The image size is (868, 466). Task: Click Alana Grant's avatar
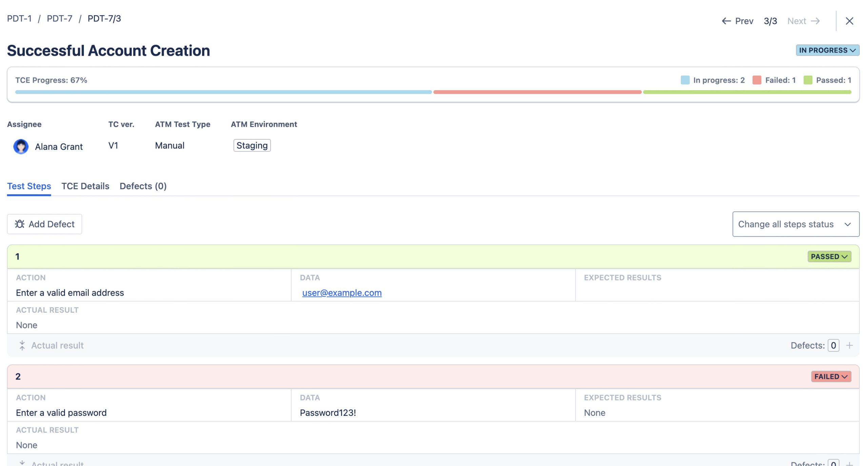pyautogui.click(x=21, y=147)
